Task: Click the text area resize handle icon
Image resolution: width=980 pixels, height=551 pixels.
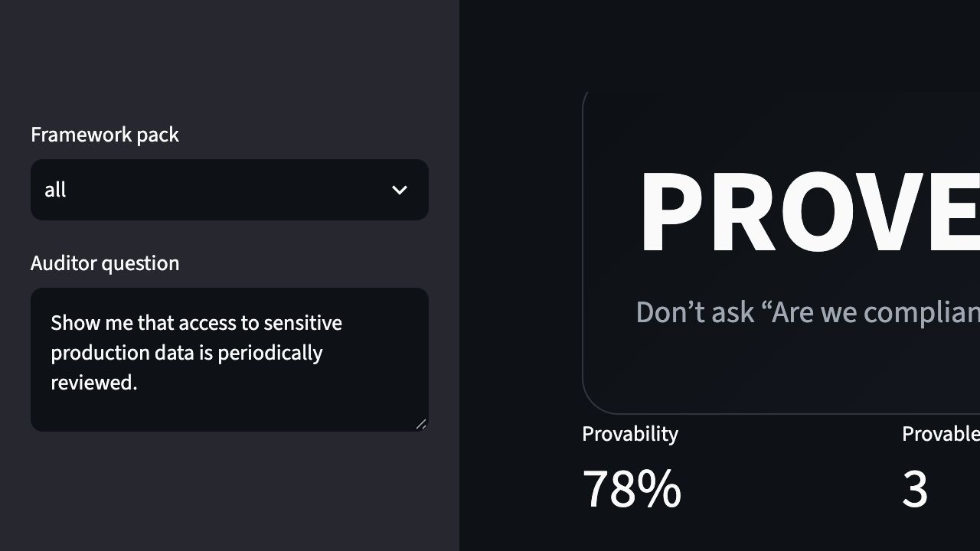Action: (x=421, y=424)
